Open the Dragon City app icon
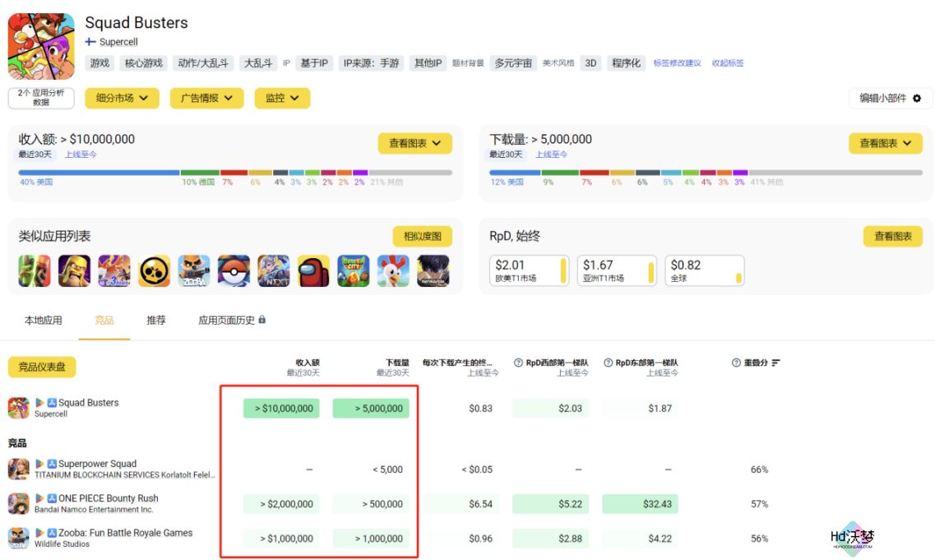 354,271
